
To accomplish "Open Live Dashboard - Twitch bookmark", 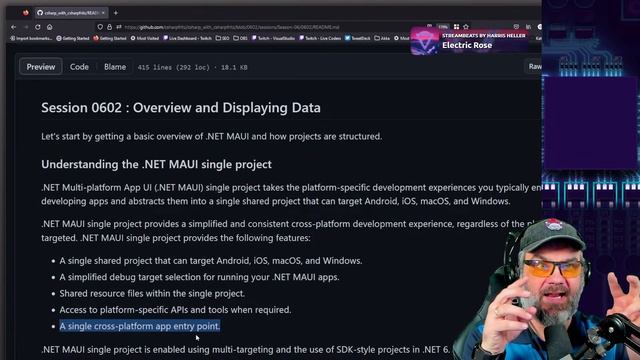I will [x=187, y=38].
